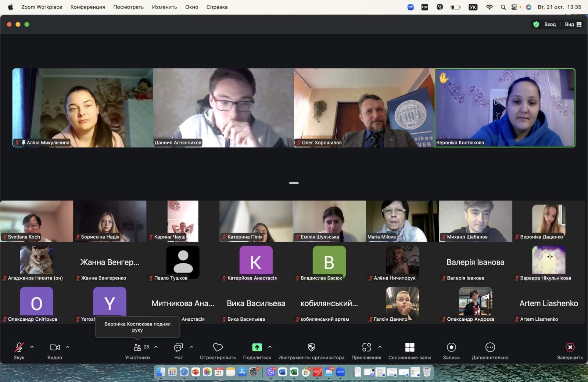Image resolution: width=588 pixels, height=382 pixels.
Task: Open the Справка menu
Action: 217,7
